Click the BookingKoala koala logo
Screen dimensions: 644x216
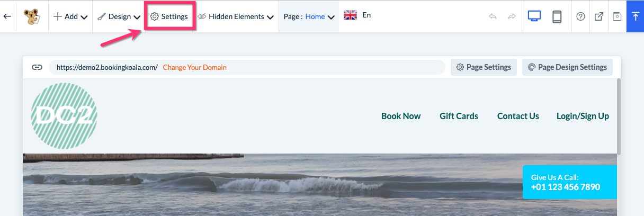(33, 16)
